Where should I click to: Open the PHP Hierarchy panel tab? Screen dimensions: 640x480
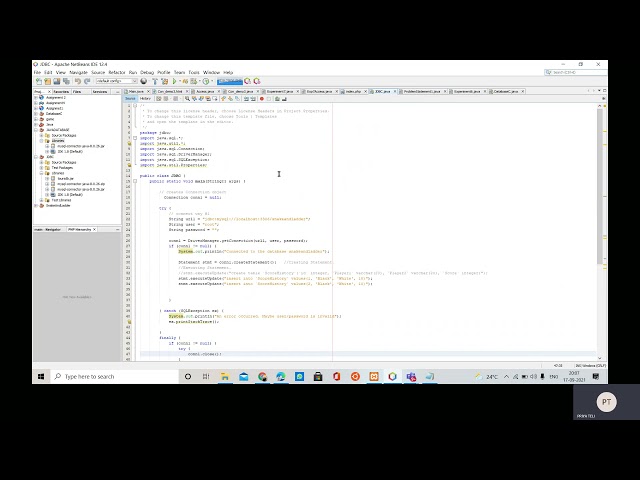coord(80,229)
